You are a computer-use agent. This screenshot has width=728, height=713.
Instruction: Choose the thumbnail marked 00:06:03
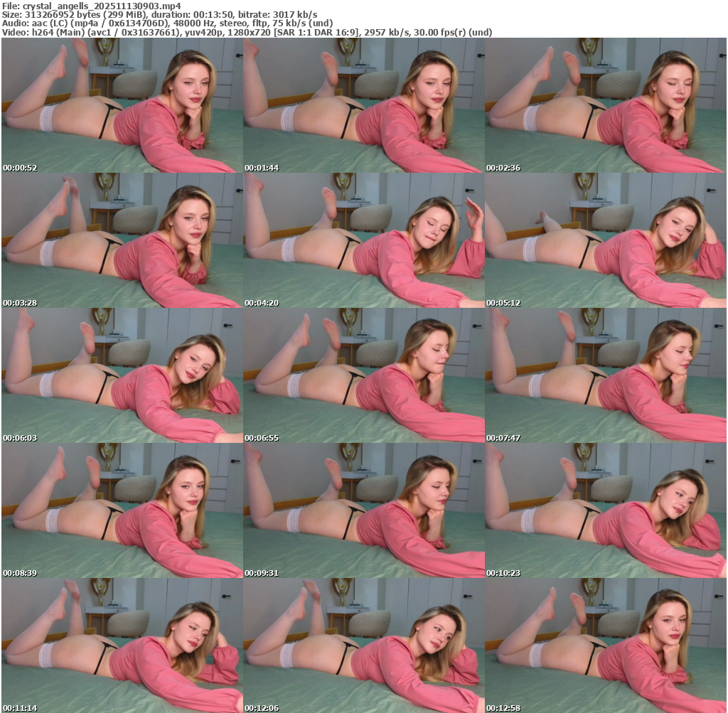pyautogui.click(x=122, y=375)
